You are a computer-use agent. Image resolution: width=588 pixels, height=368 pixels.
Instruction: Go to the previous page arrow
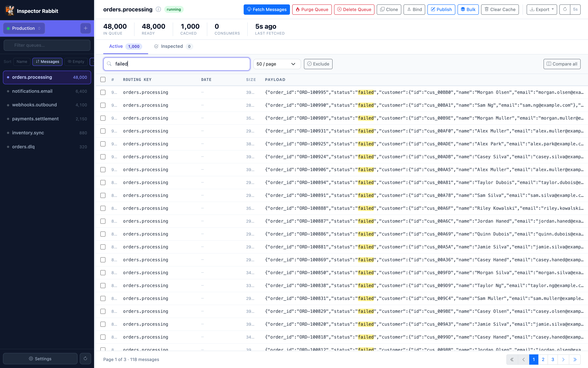tap(523, 360)
